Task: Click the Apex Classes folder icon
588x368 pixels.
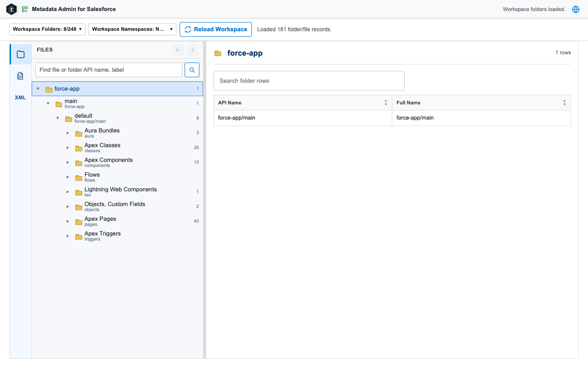Action: tap(79, 148)
